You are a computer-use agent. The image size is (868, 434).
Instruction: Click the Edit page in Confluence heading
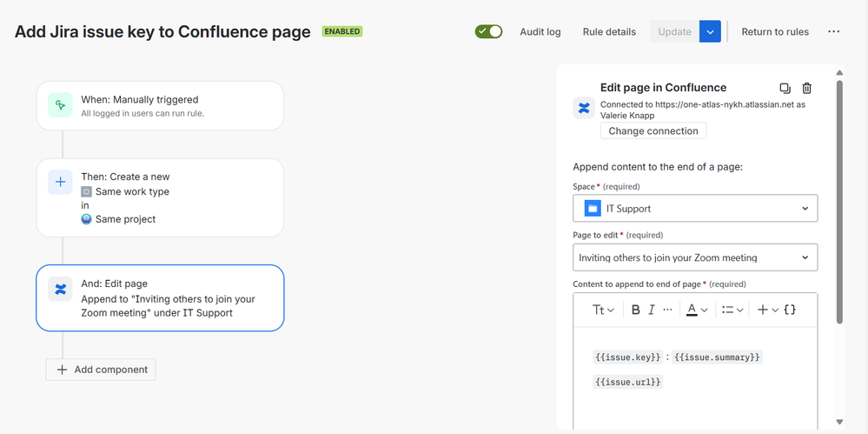point(663,88)
